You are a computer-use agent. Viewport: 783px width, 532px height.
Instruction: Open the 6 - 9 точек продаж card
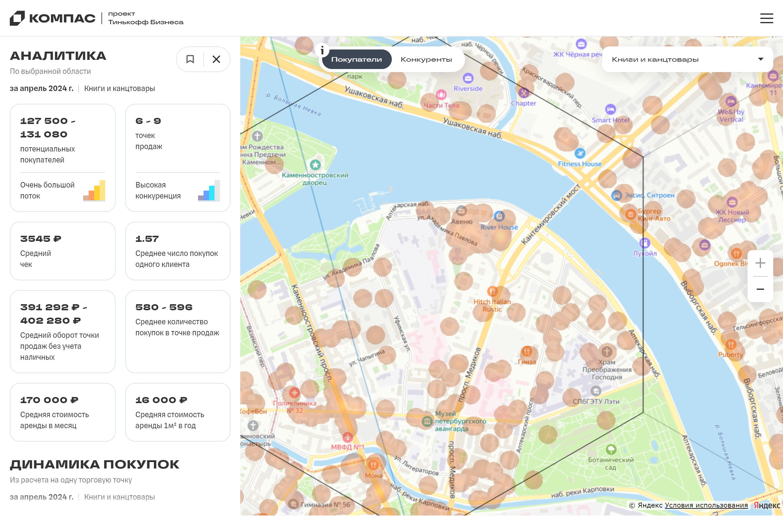pyautogui.click(x=178, y=158)
